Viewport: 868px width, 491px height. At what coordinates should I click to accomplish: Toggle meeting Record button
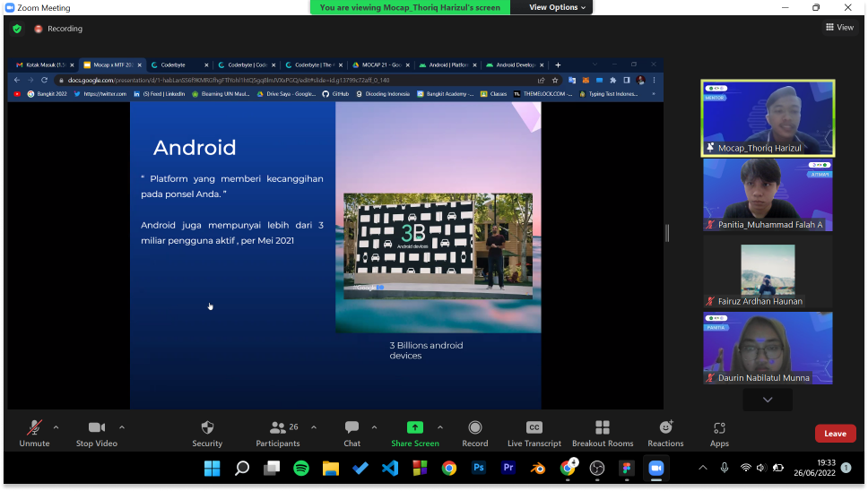pyautogui.click(x=474, y=434)
